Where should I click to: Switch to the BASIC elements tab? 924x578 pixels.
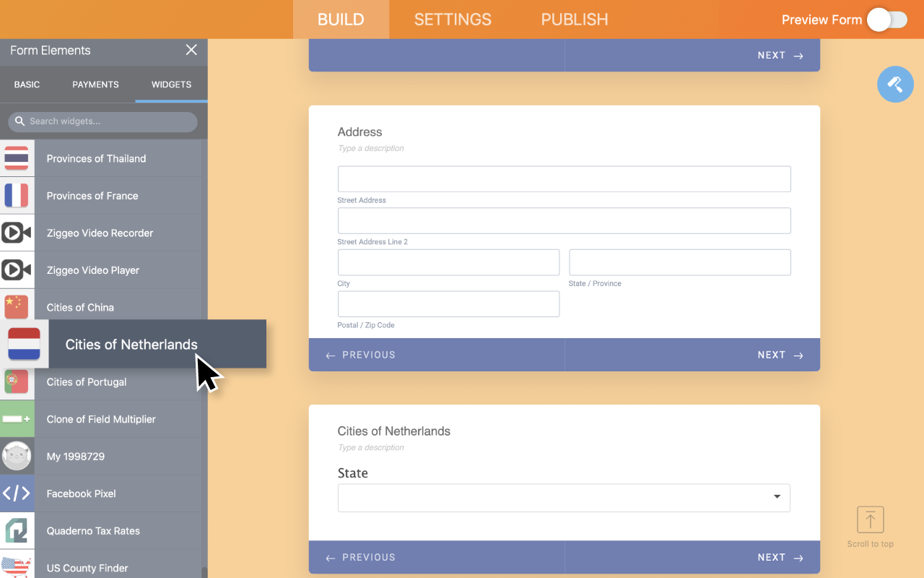27,85
